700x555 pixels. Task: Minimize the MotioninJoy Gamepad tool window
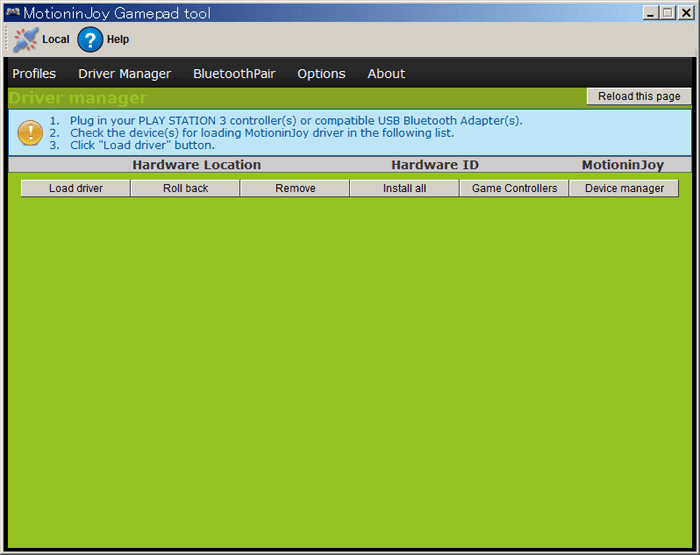(x=651, y=13)
